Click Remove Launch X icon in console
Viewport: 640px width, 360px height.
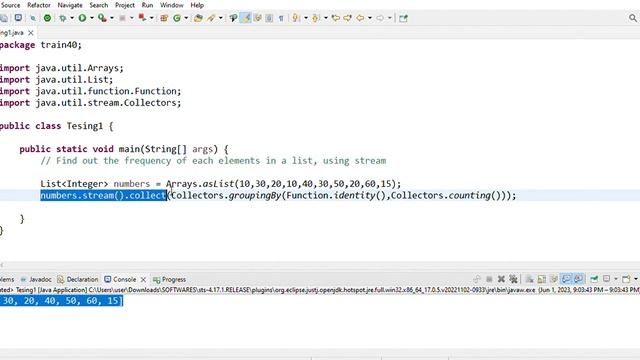click(501, 279)
